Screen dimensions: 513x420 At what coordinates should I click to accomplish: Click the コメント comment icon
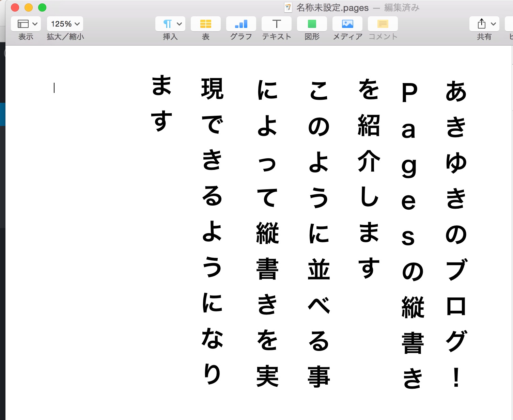[383, 24]
